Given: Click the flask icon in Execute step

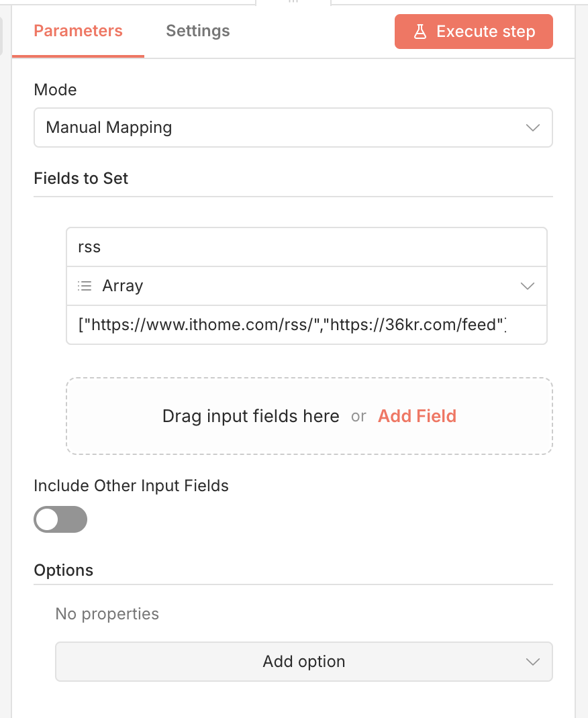Looking at the screenshot, I should pos(420,32).
